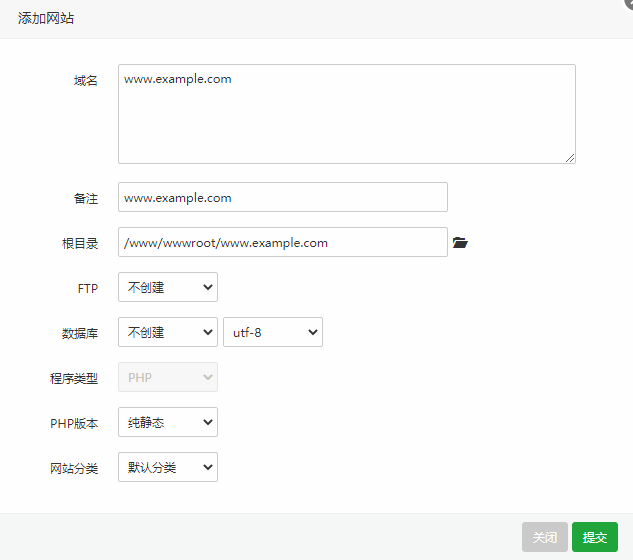The height and width of the screenshot is (560, 633).
Task: Click the 根目录 field label
Action: pyautogui.click(x=80, y=243)
